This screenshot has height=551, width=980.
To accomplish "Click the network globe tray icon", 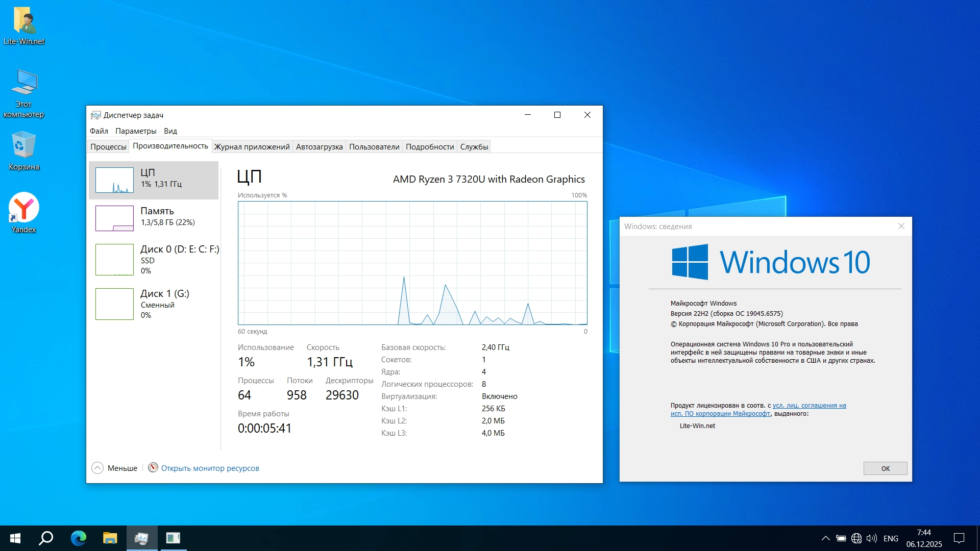I will tap(856, 538).
